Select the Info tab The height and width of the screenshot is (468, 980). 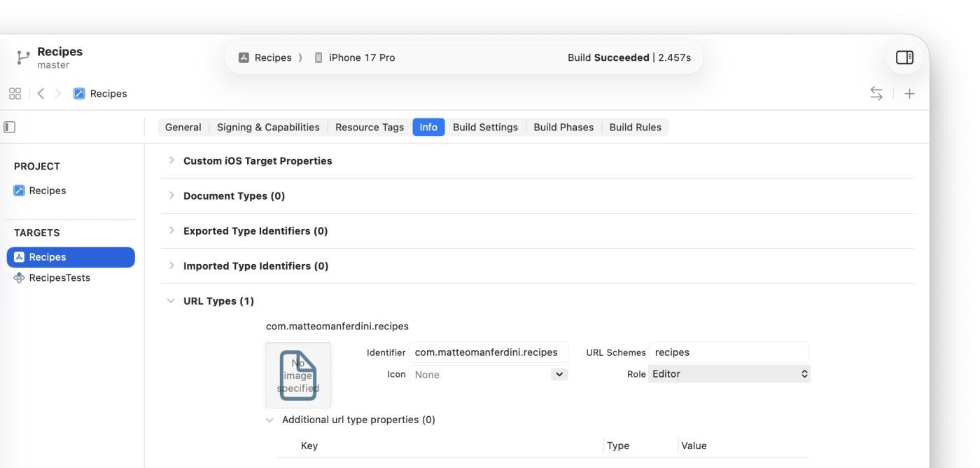[428, 127]
